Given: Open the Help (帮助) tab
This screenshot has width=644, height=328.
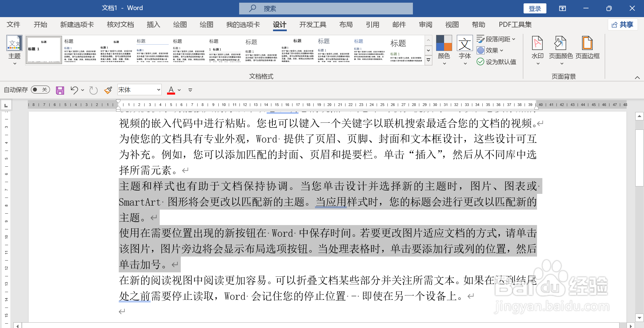Looking at the screenshot, I should pyautogui.click(x=478, y=24).
